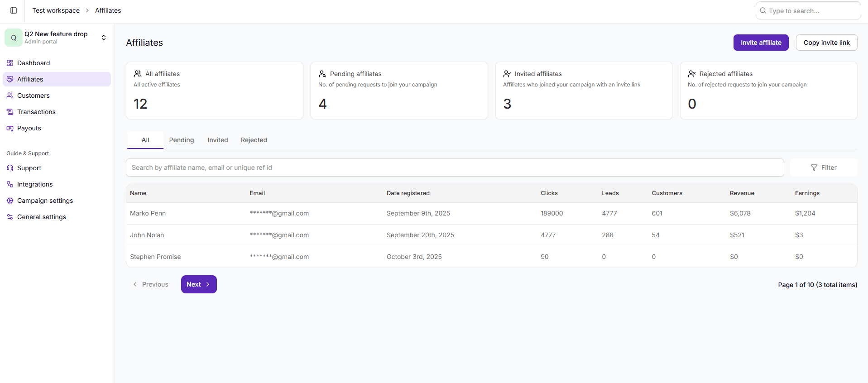
Task: Click the Invite affiliate button
Action: 761,43
